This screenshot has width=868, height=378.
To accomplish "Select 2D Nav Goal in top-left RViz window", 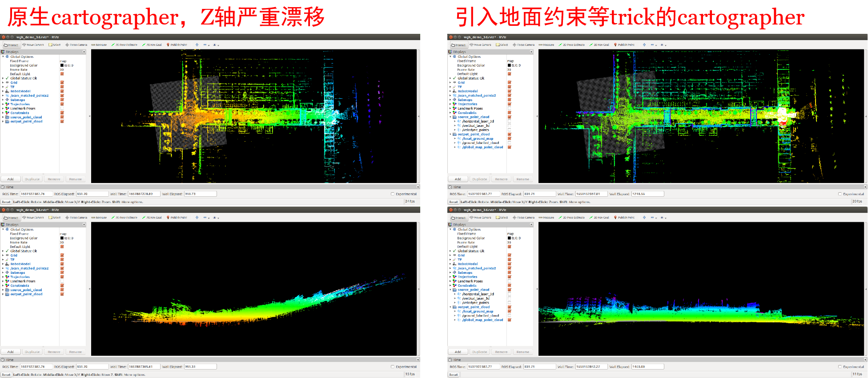I will [152, 45].
